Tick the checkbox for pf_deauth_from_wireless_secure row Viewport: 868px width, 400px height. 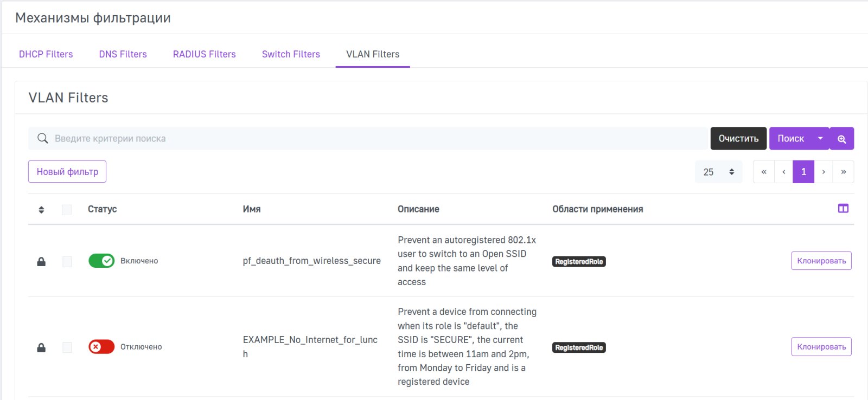coord(67,262)
